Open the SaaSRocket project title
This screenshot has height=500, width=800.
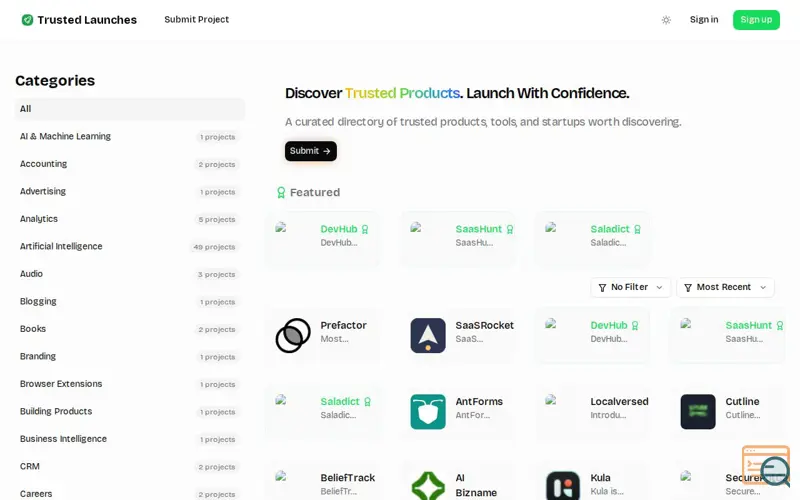point(484,325)
